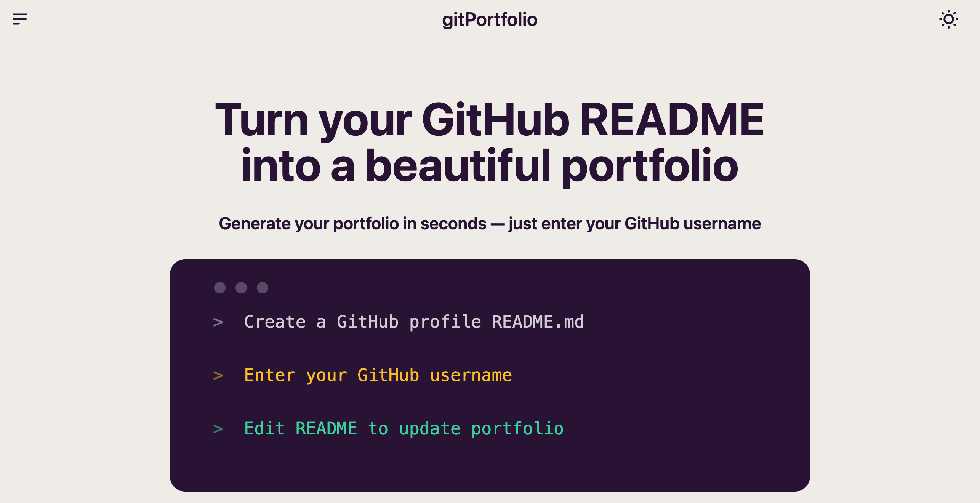This screenshot has height=503, width=980.
Task: Click the middle terminal window dot
Action: (x=241, y=288)
